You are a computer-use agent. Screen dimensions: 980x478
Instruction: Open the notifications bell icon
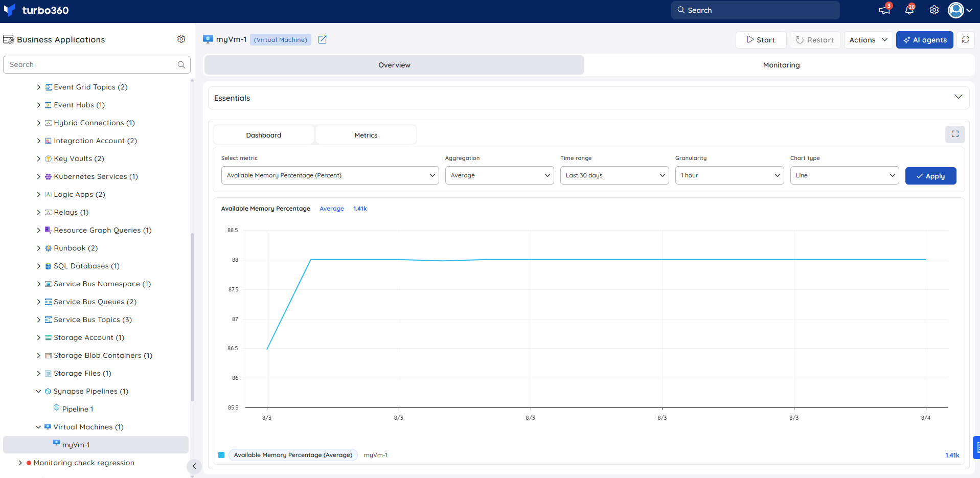(909, 10)
